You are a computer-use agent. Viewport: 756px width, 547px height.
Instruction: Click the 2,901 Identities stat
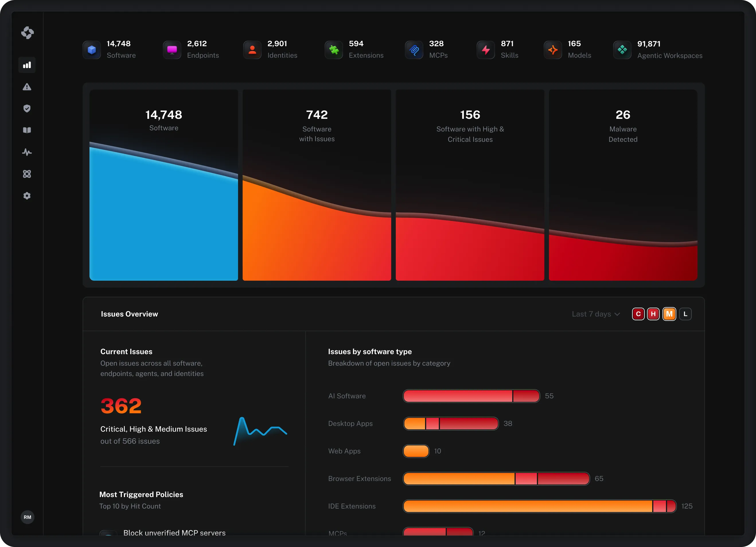282,50
